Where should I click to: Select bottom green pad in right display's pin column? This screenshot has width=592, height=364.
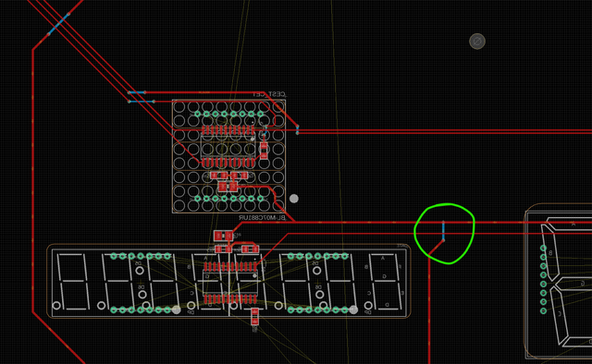[x=543, y=310]
